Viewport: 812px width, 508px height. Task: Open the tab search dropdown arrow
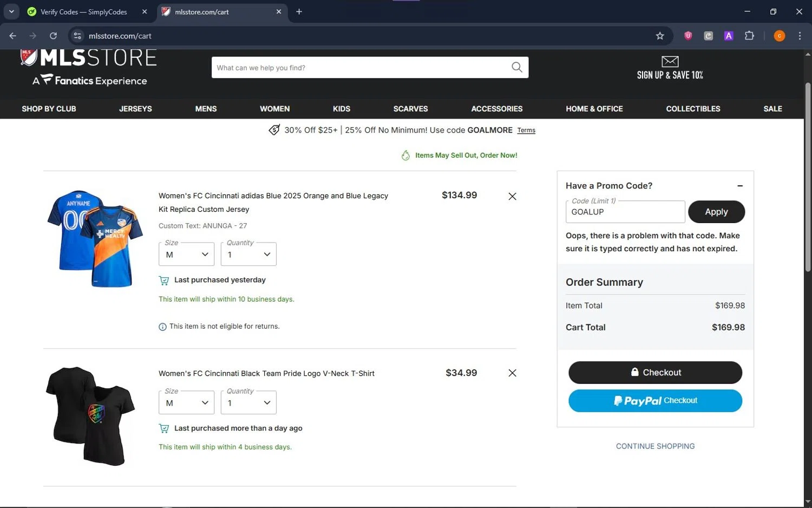coord(11,11)
